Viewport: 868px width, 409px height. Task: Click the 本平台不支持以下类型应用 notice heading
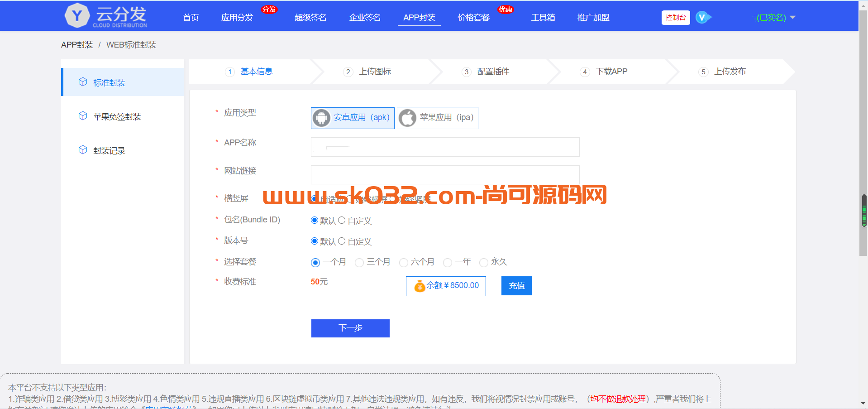click(x=57, y=387)
